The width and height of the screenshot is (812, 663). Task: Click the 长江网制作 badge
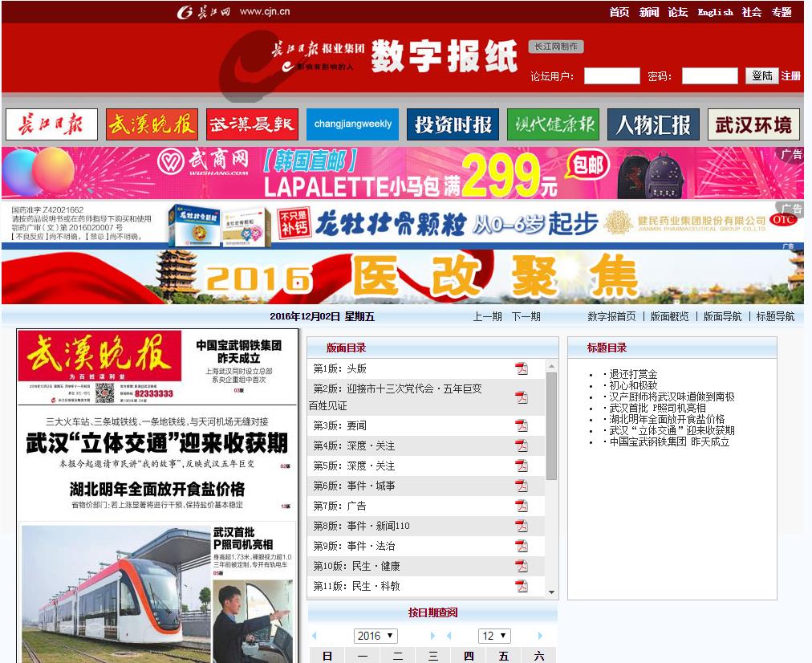click(x=556, y=47)
